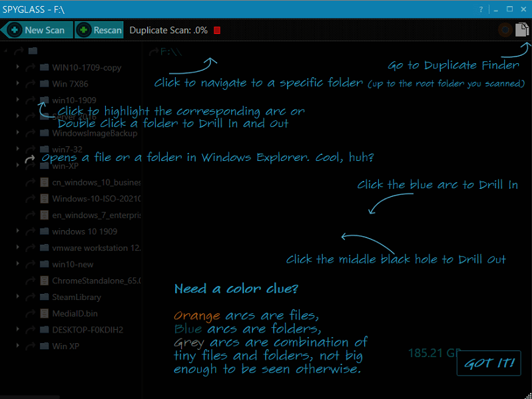Click the MediaID.bin file icon

(44, 313)
